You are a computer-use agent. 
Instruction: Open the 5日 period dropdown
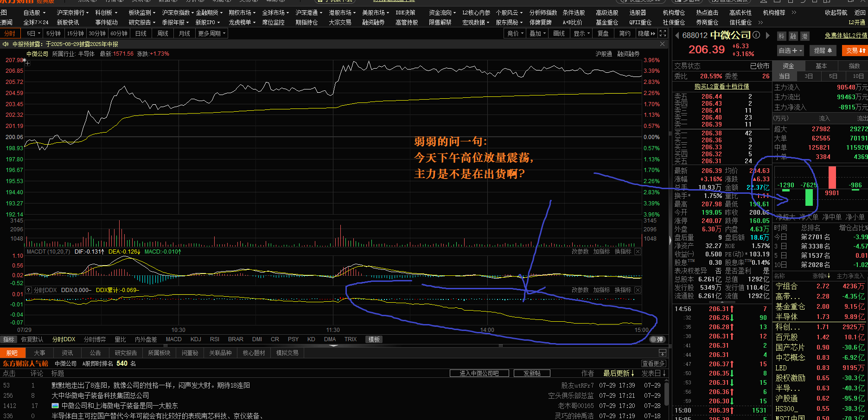(33, 33)
